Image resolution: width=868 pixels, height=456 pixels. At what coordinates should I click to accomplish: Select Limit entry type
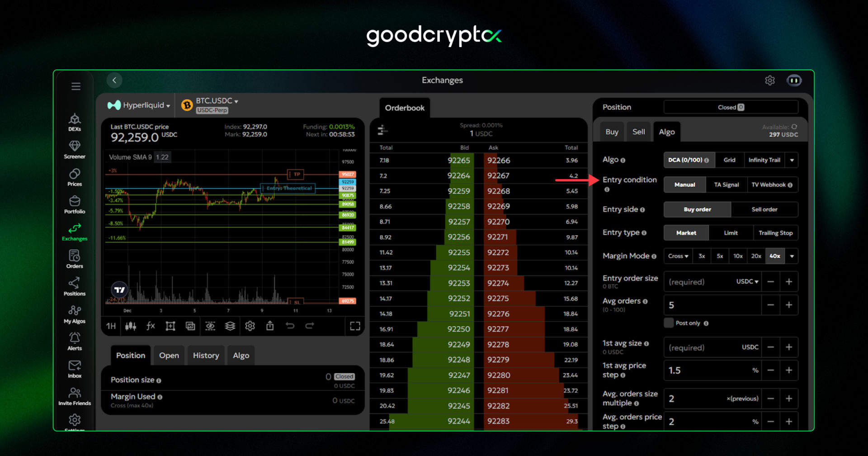[x=731, y=233]
